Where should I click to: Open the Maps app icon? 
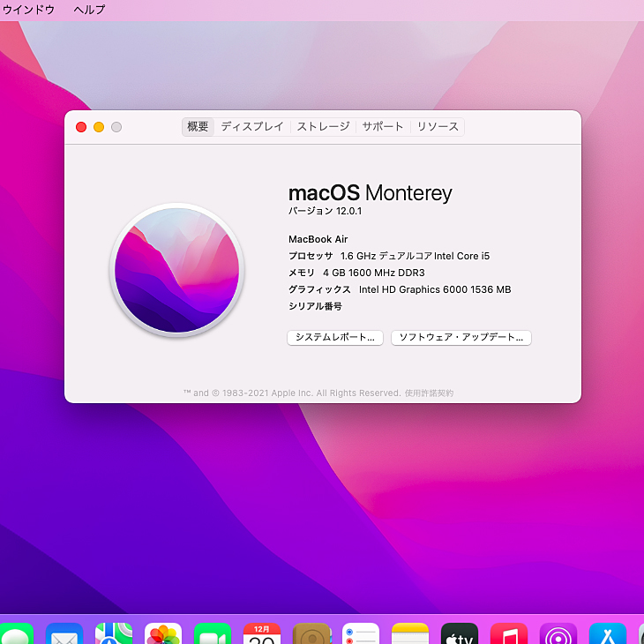pos(114,634)
